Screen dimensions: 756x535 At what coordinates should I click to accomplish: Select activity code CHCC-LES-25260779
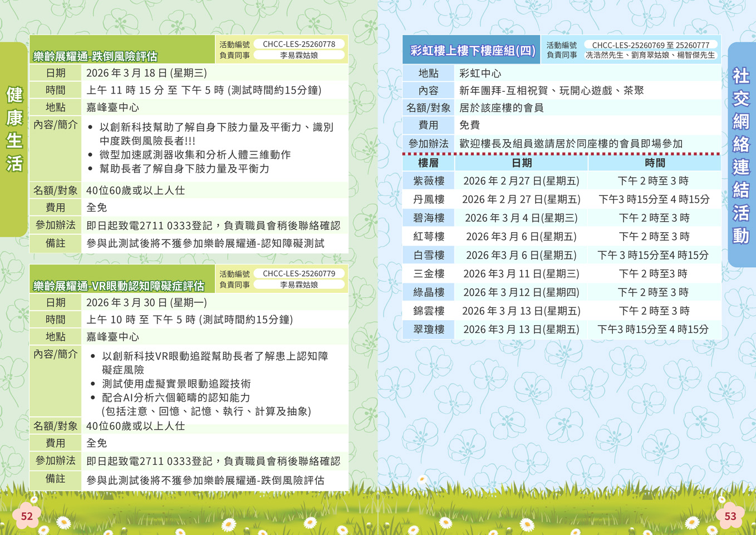click(x=299, y=273)
